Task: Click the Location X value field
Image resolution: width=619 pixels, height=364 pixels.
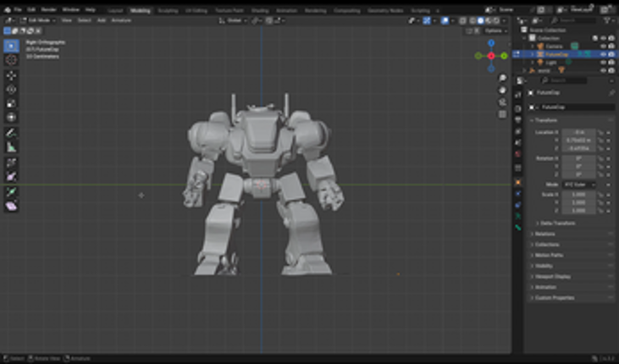Action: (x=580, y=133)
